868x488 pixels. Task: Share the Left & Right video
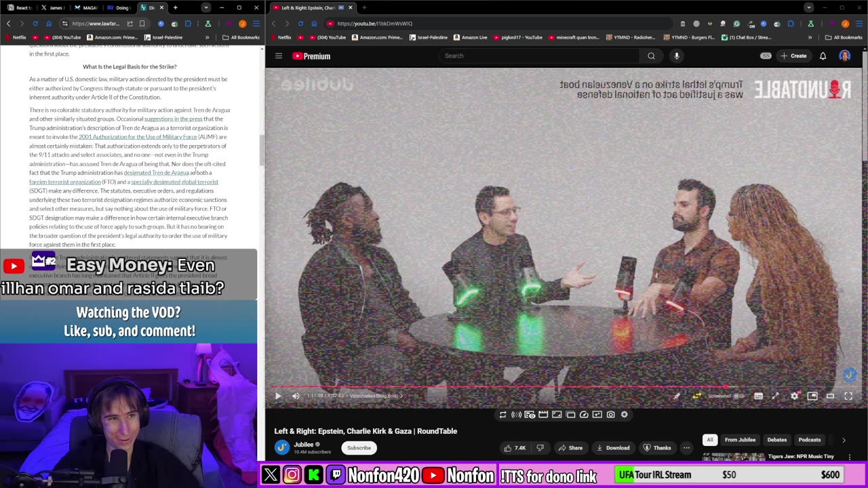point(570,448)
